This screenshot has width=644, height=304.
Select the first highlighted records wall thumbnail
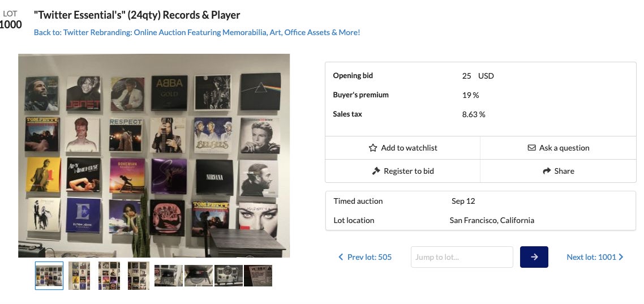point(49,276)
